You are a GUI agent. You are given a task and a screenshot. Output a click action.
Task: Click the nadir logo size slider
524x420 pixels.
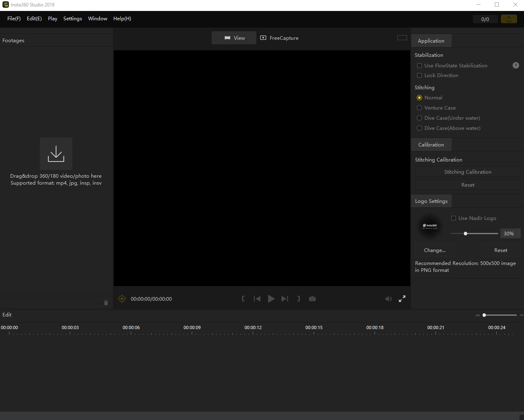[474, 234]
